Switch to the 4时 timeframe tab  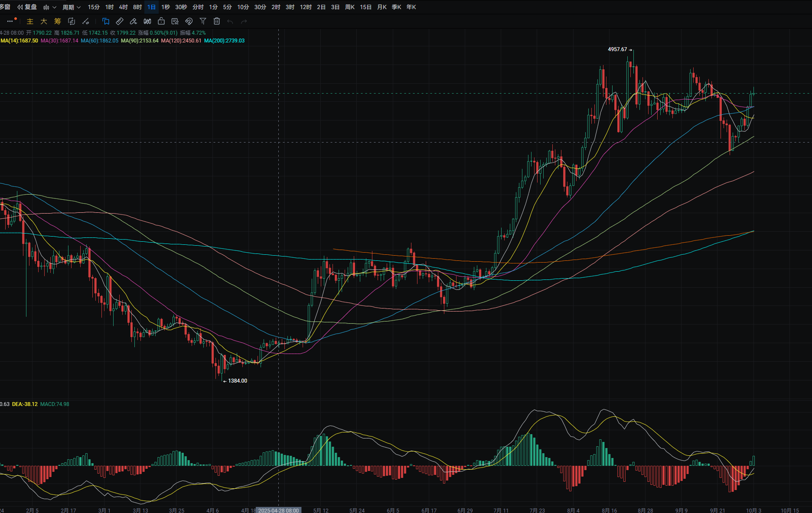click(123, 7)
